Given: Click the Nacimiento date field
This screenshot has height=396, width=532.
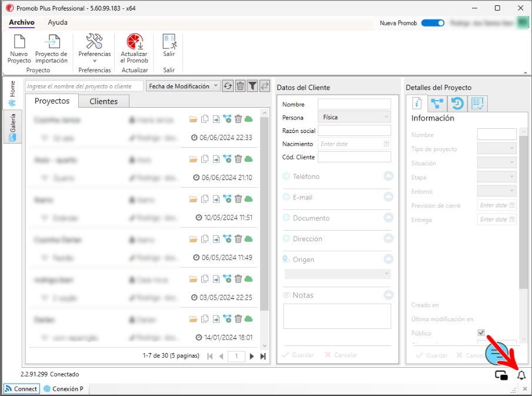Looking at the screenshot, I should 354,144.
